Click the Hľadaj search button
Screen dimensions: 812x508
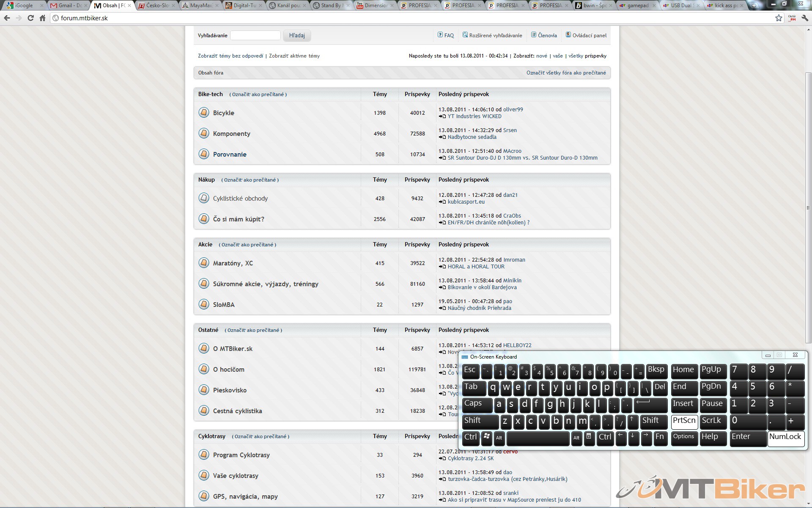point(297,36)
